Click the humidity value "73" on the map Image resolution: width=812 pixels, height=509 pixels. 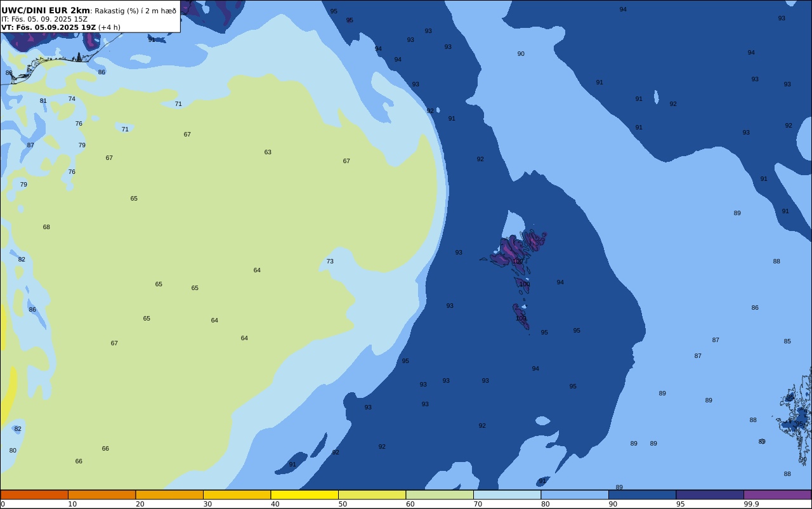click(330, 261)
